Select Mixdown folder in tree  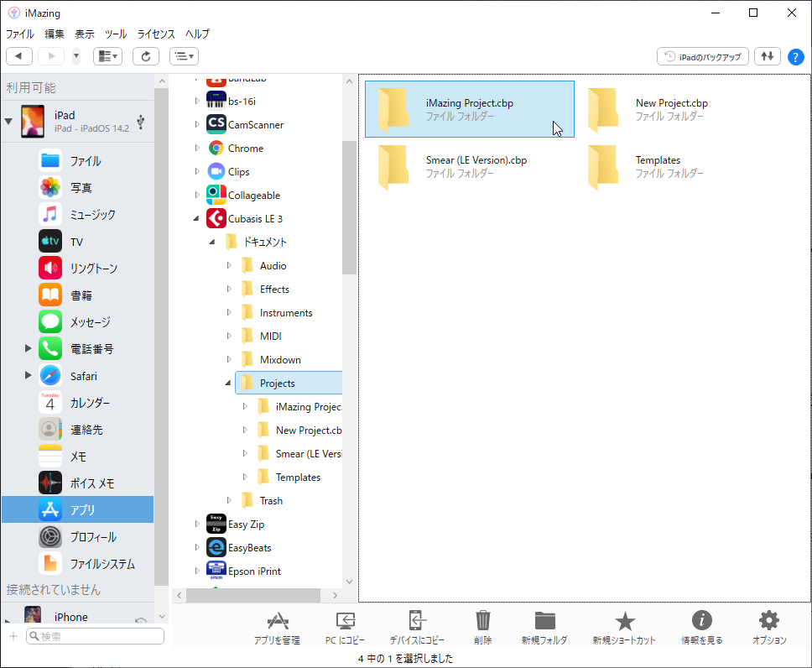tap(280, 360)
